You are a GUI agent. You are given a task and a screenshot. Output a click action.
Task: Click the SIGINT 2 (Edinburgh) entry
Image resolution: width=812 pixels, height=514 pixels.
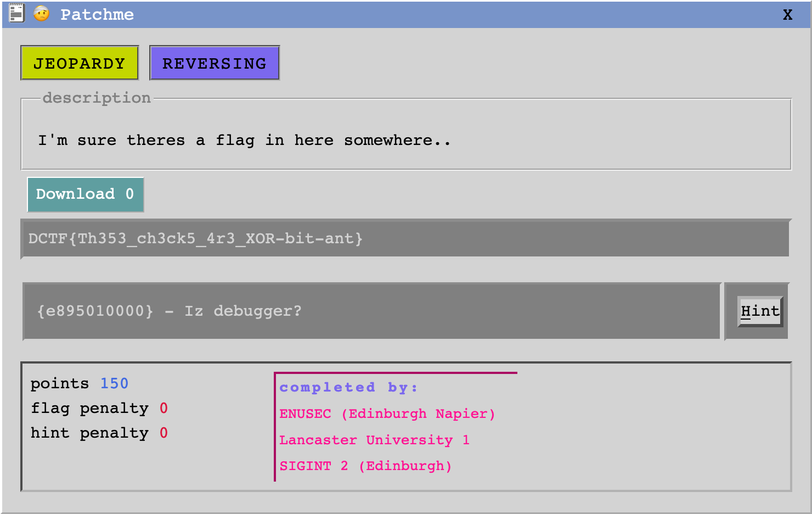(x=365, y=466)
